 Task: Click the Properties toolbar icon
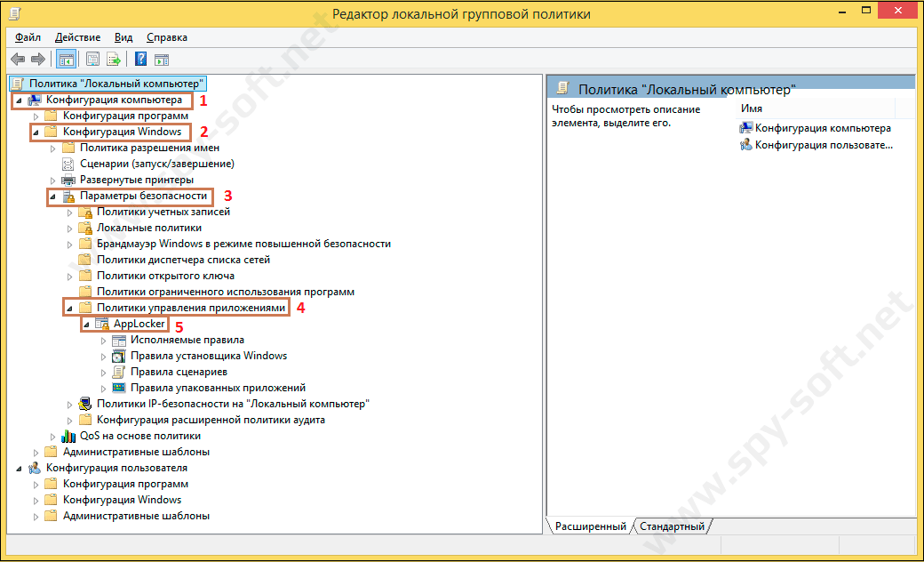coord(92,59)
